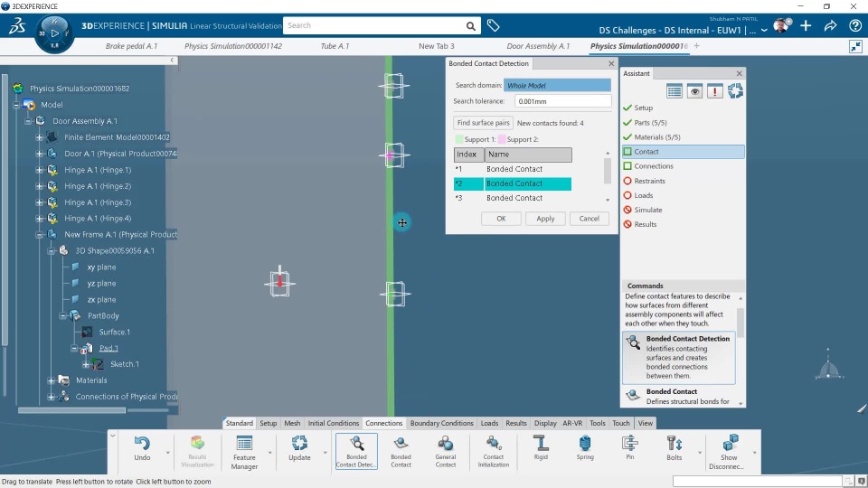
Task: Click the Assistant list view icon
Action: click(x=675, y=91)
